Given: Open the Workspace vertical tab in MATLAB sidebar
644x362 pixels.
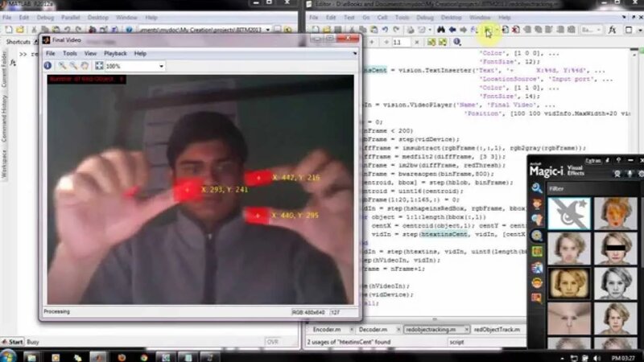Looking at the screenshot, I should click(x=4, y=164).
